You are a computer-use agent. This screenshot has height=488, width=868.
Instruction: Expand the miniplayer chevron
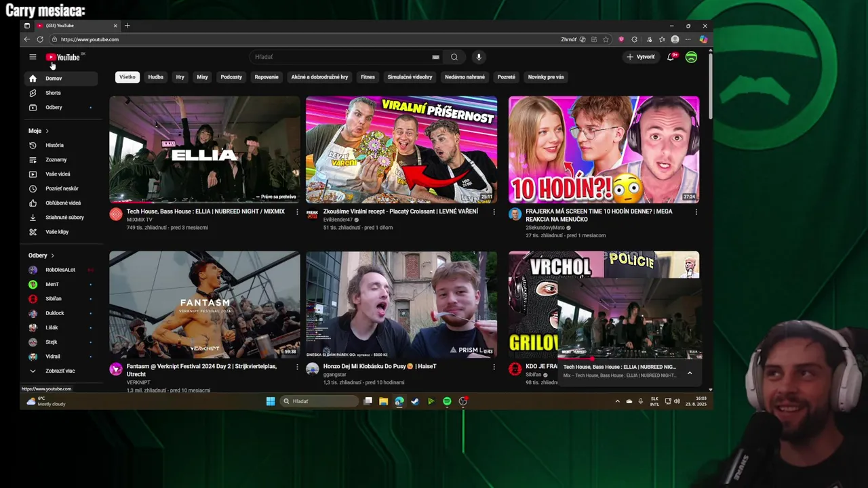[690, 373]
